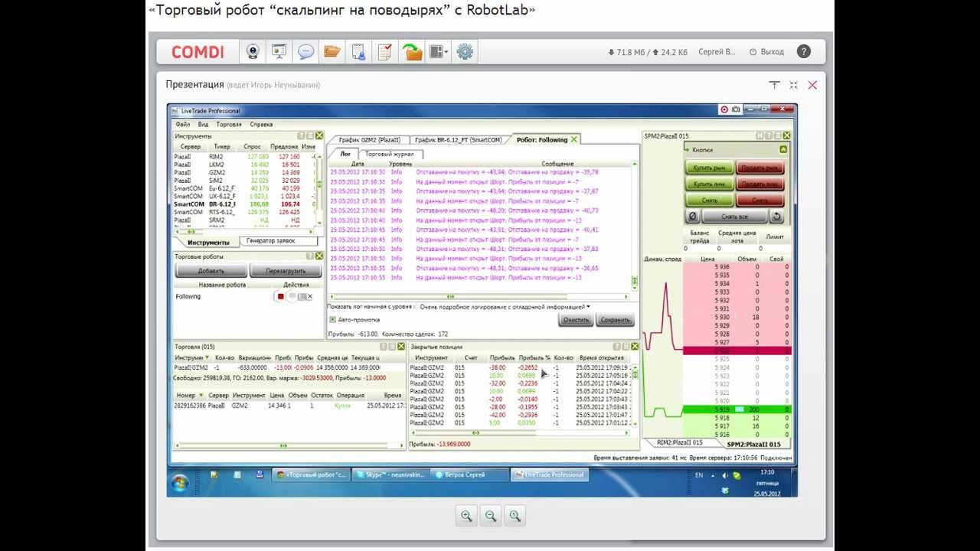Click the Перезагрузить robot button
The width and height of the screenshot is (980, 551).
pyautogui.click(x=286, y=271)
